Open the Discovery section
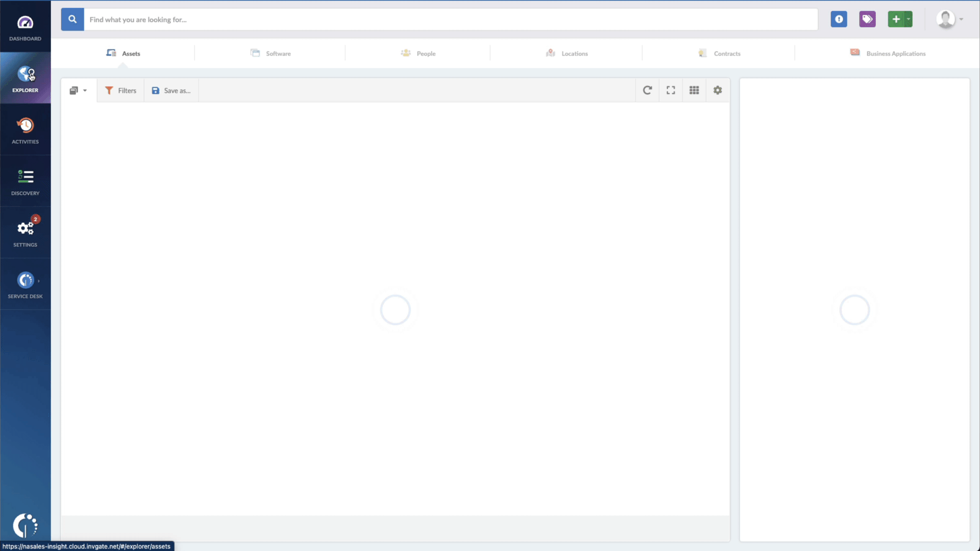This screenshot has width=980, height=551. (25, 182)
